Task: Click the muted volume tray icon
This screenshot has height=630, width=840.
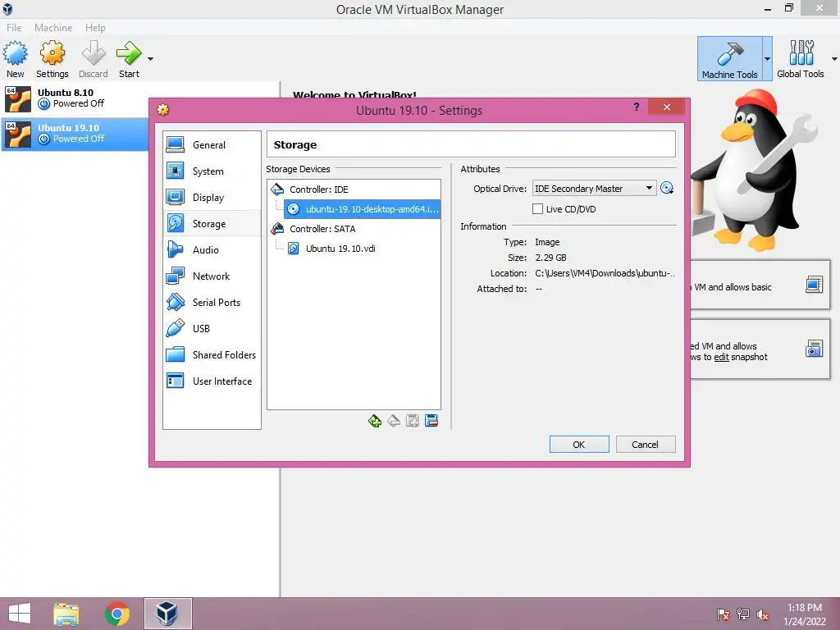Action: click(763, 614)
